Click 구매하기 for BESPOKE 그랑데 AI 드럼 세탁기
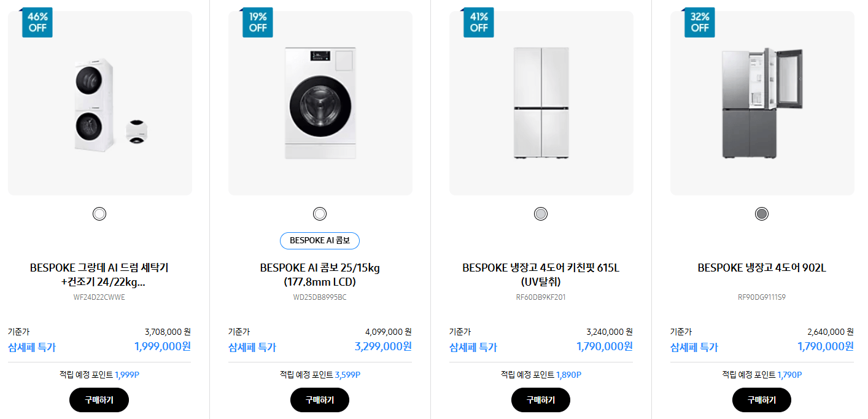 (99, 399)
